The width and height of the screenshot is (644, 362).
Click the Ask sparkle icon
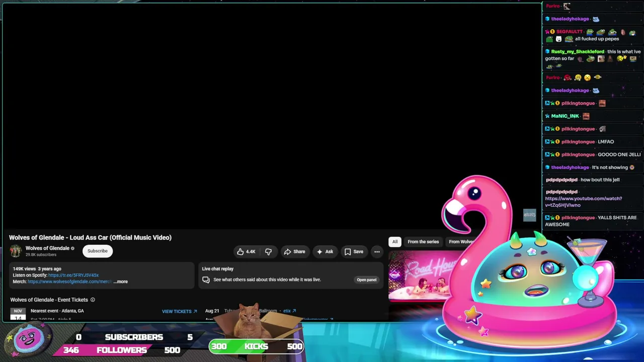(319, 251)
